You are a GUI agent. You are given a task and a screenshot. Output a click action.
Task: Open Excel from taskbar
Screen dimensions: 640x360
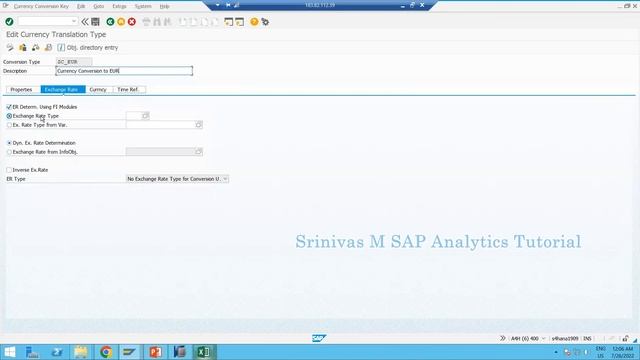point(204,352)
